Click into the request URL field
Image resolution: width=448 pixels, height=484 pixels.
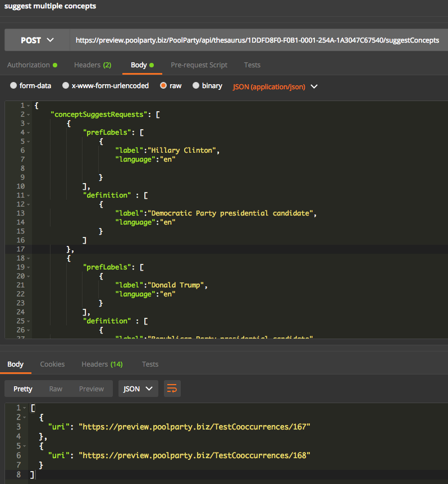click(x=257, y=40)
